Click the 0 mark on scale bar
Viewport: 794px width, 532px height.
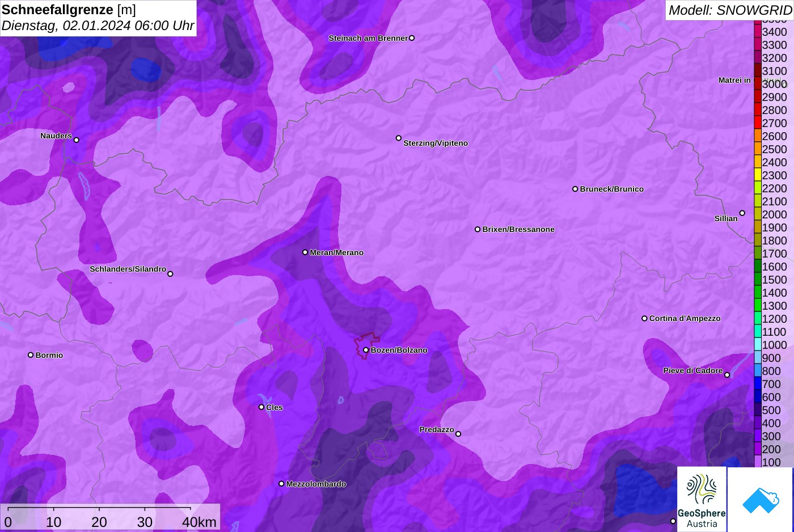click(8, 522)
